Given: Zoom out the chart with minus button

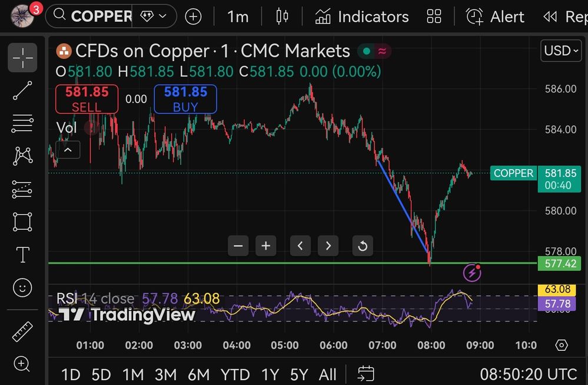Looking at the screenshot, I should pos(238,246).
